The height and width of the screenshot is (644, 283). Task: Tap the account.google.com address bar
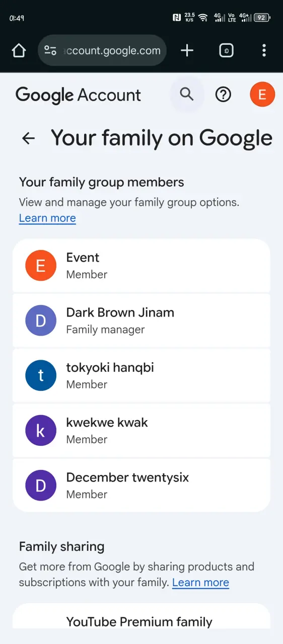click(x=102, y=50)
